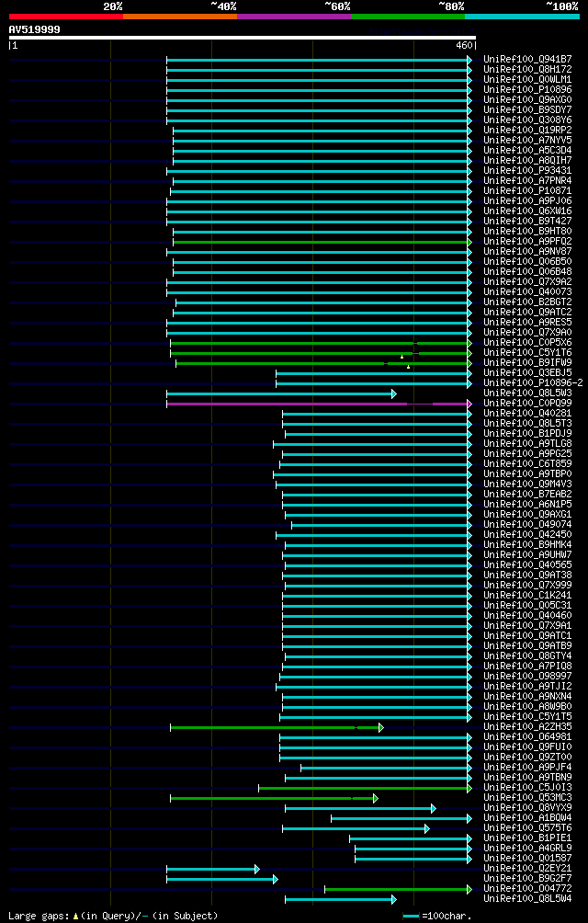Image resolution: width=588 pixels, height=923 pixels.
Task: Select the UniRef100_Q19RP2 label
Action: [x=527, y=131]
